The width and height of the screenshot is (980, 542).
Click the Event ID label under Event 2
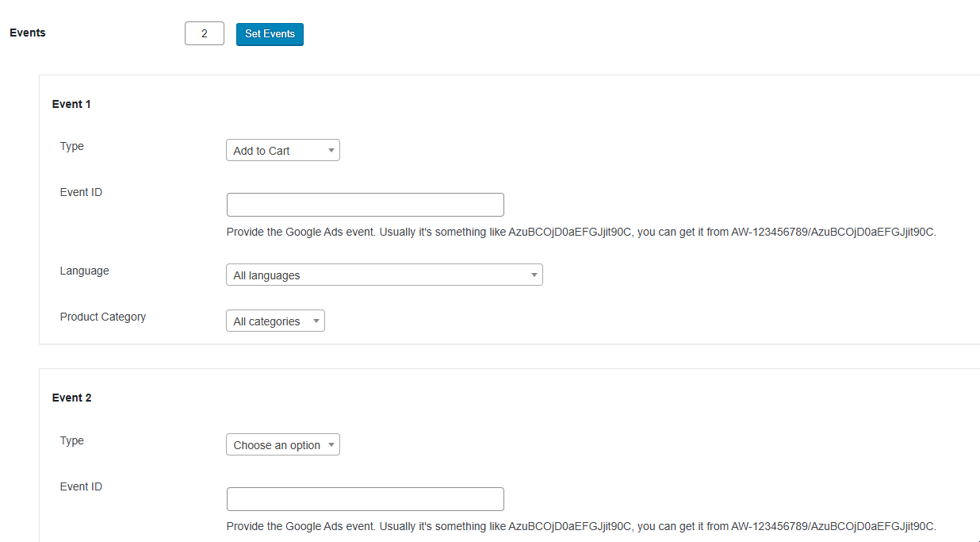click(81, 486)
